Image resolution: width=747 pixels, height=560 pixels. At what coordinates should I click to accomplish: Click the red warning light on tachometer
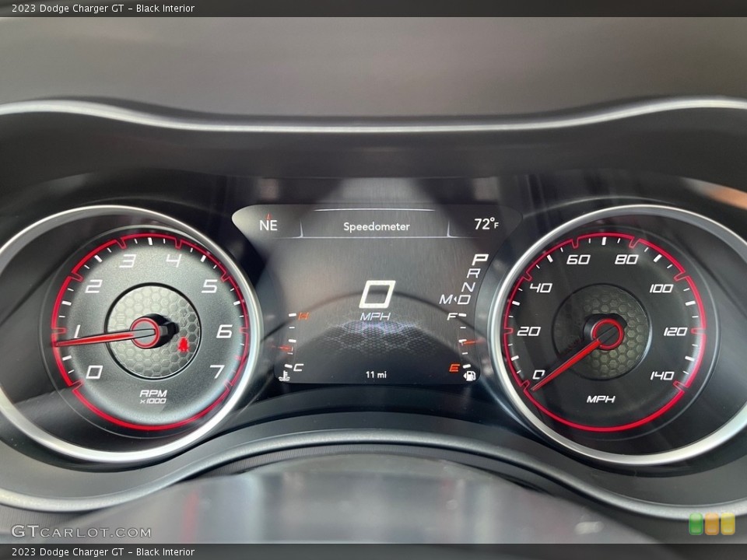[184, 344]
